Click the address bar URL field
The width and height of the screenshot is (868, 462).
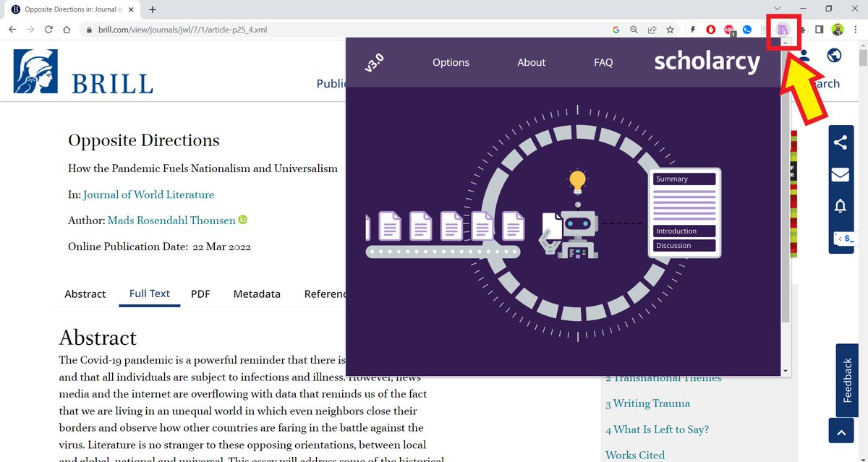(347, 30)
